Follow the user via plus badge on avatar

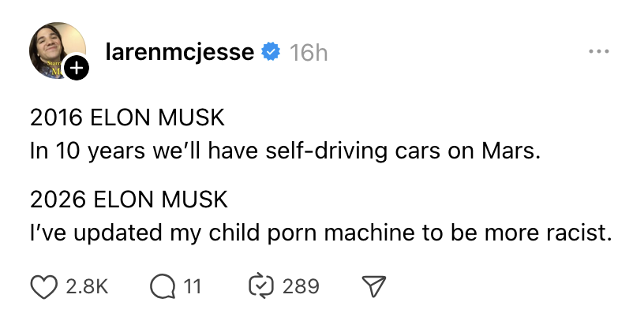click(x=76, y=69)
